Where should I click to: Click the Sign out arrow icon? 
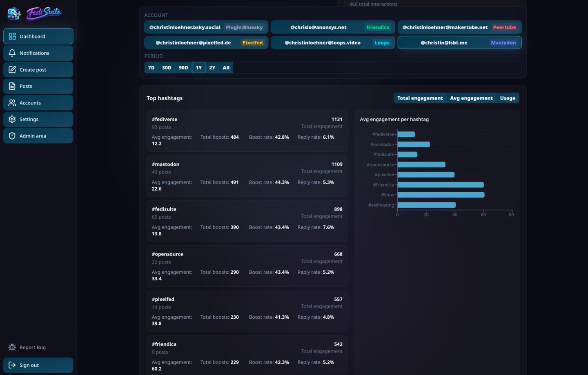point(12,365)
